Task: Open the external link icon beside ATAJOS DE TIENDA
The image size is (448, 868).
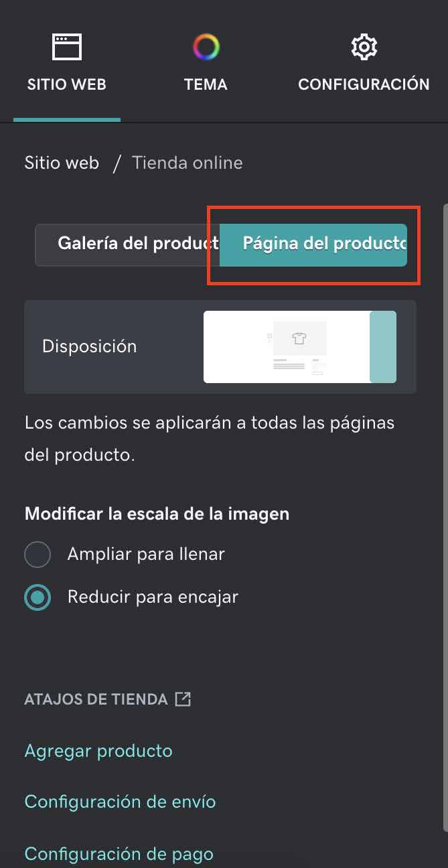Action: (x=183, y=699)
